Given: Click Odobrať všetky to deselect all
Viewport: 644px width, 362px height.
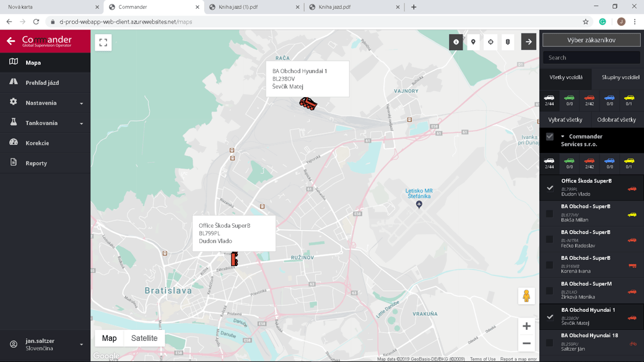Looking at the screenshot, I should coord(617,120).
